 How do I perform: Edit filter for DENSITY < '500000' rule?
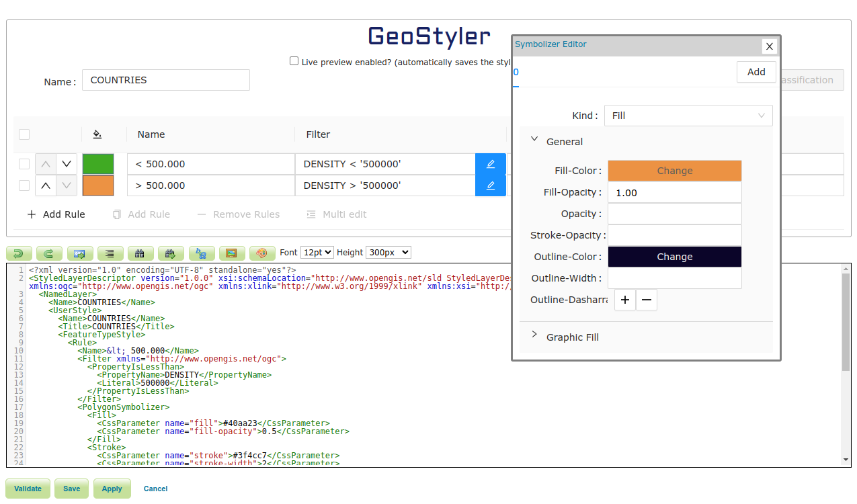click(491, 164)
